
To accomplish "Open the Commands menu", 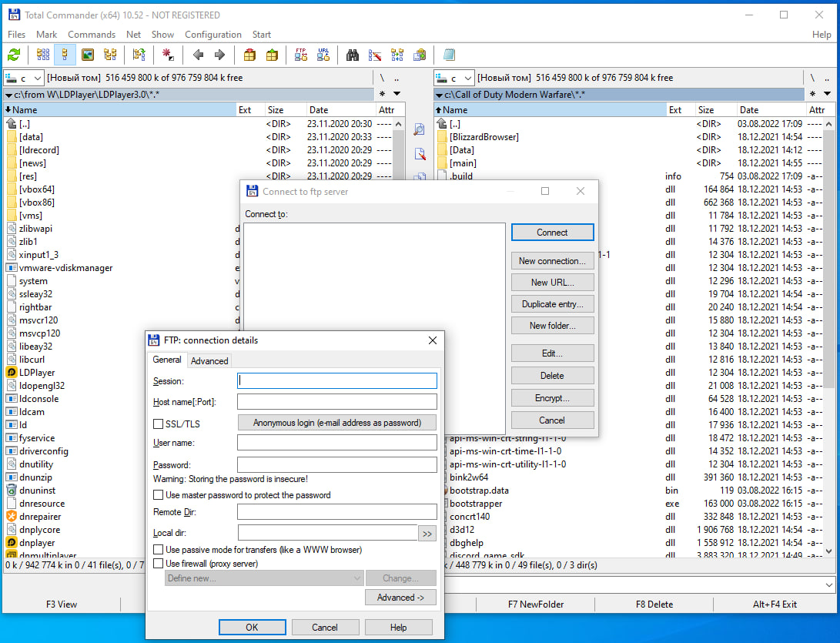I will (92, 35).
